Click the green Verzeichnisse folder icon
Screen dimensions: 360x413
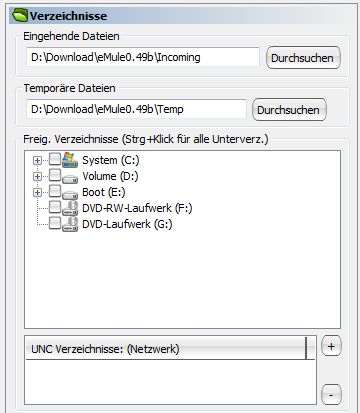click(x=20, y=15)
